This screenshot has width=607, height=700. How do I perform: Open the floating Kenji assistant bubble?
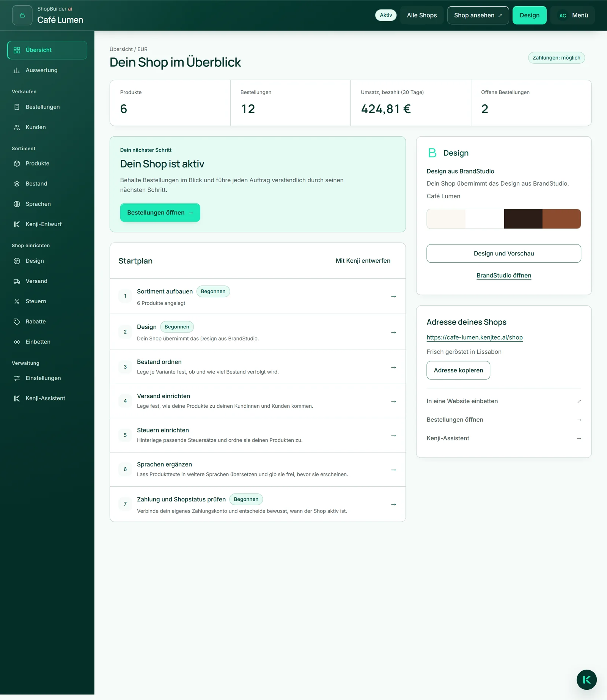click(587, 680)
